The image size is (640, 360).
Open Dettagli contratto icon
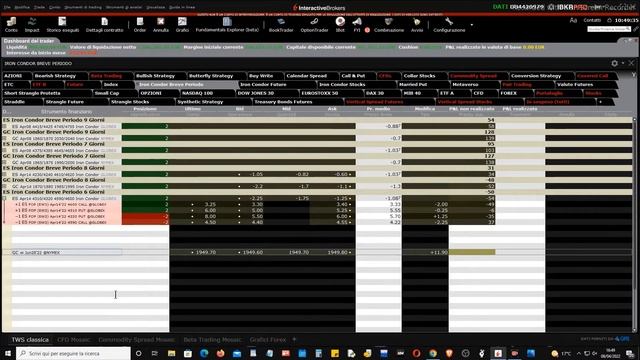click(104, 24)
